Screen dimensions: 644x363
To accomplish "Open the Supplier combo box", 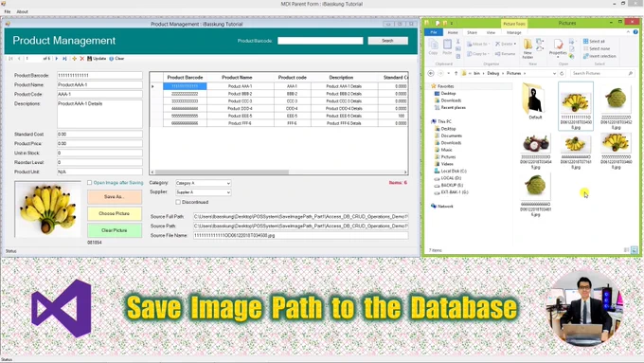I will point(204,192).
